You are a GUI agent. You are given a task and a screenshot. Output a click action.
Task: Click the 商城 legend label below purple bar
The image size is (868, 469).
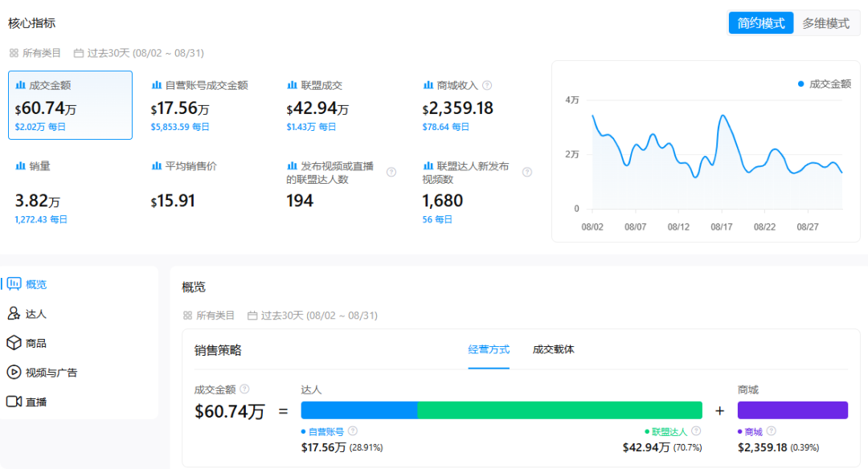click(753, 431)
